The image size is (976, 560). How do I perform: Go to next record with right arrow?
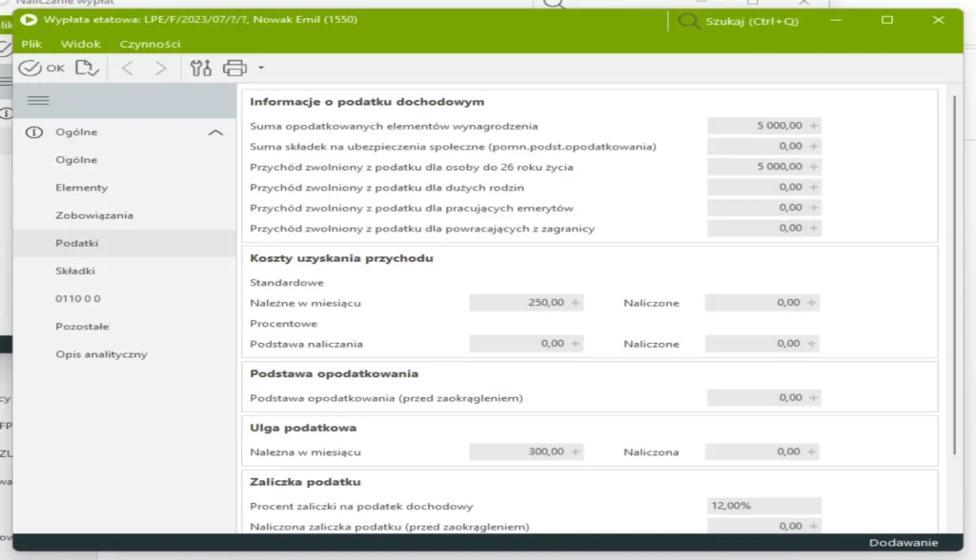pyautogui.click(x=160, y=68)
